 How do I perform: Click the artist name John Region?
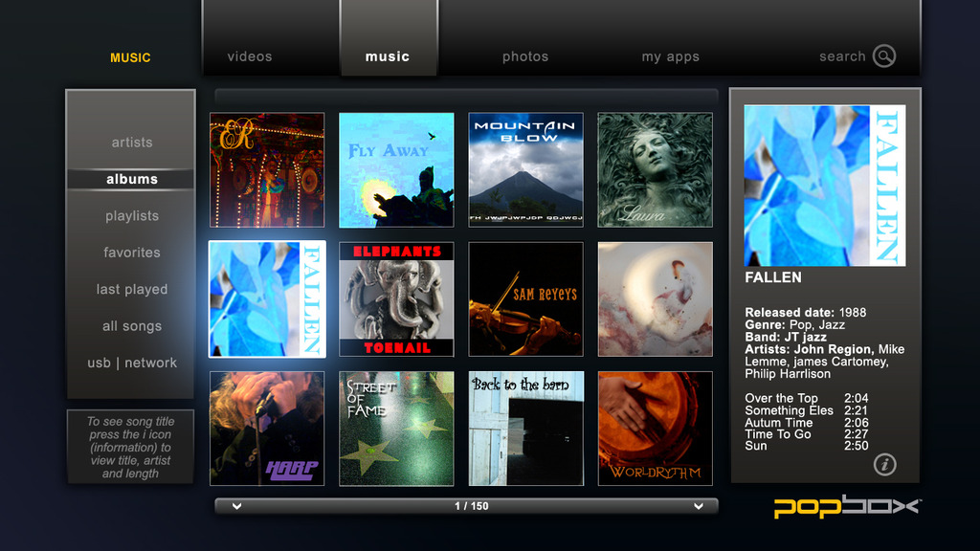coord(833,349)
